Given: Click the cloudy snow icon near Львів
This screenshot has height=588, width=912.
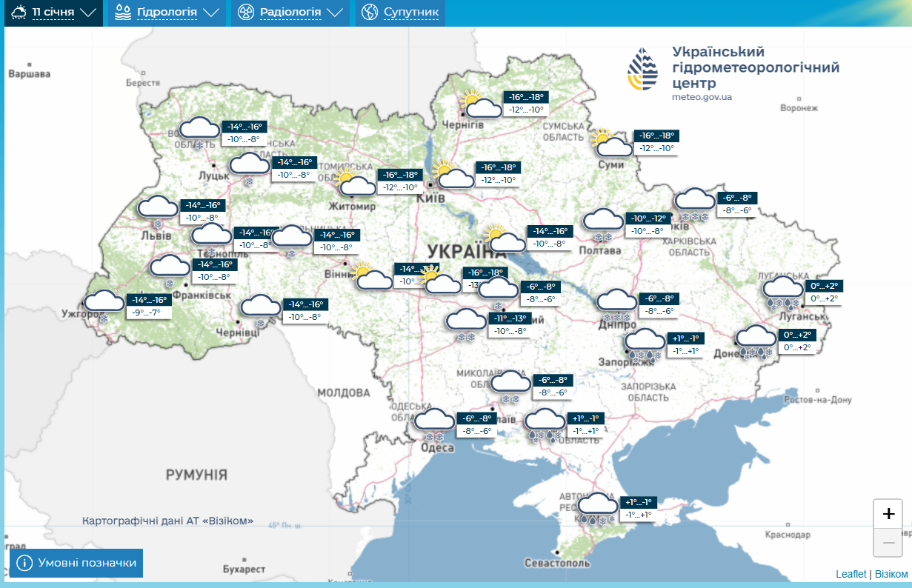Looking at the screenshot, I should [158, 210].
